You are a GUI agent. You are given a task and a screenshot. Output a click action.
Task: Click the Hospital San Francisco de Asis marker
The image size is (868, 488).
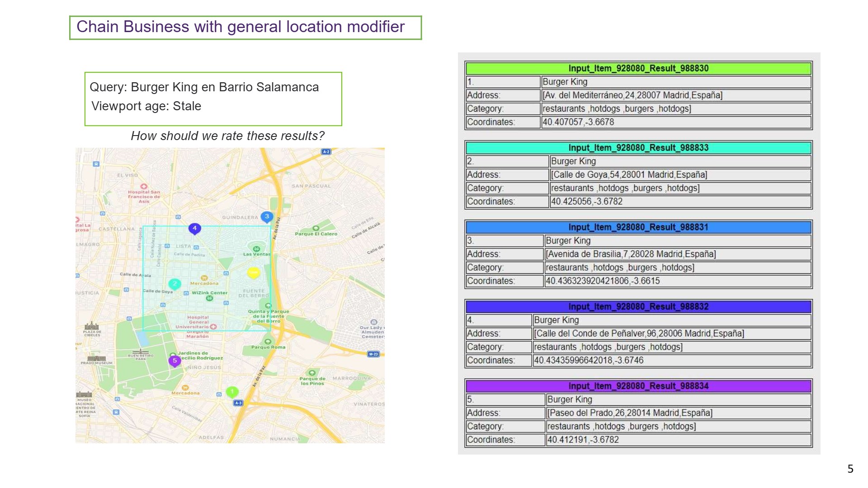(x=144, y=186)
